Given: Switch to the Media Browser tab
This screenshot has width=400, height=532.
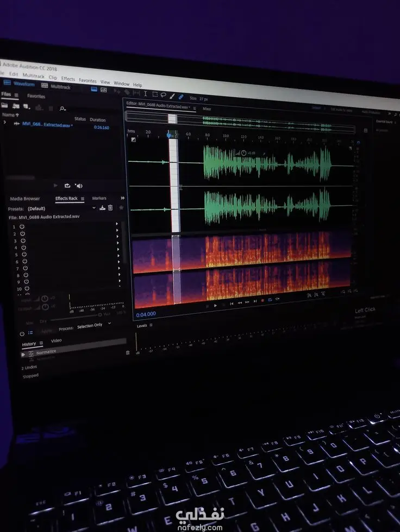Looking at the screenshot, I should [x=25, y=199].
